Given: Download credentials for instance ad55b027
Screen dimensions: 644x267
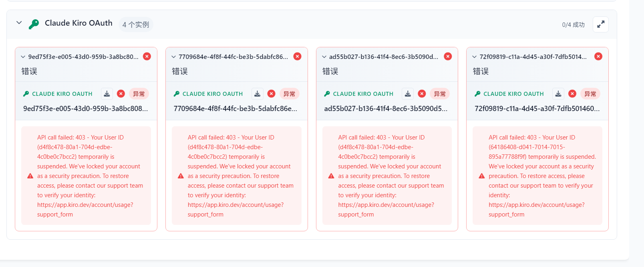Looking at the screenshot, I should coord(408,94).
